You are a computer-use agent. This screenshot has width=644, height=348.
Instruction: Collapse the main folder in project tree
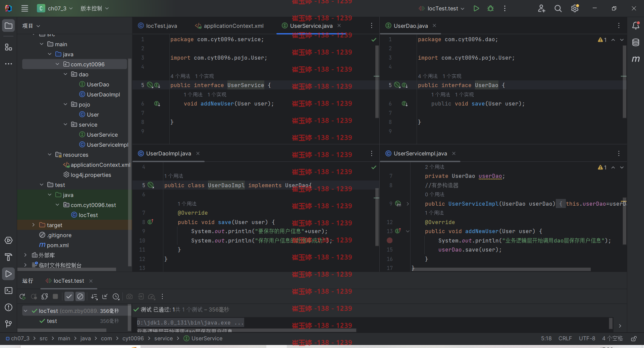click(x=42, y=44)
